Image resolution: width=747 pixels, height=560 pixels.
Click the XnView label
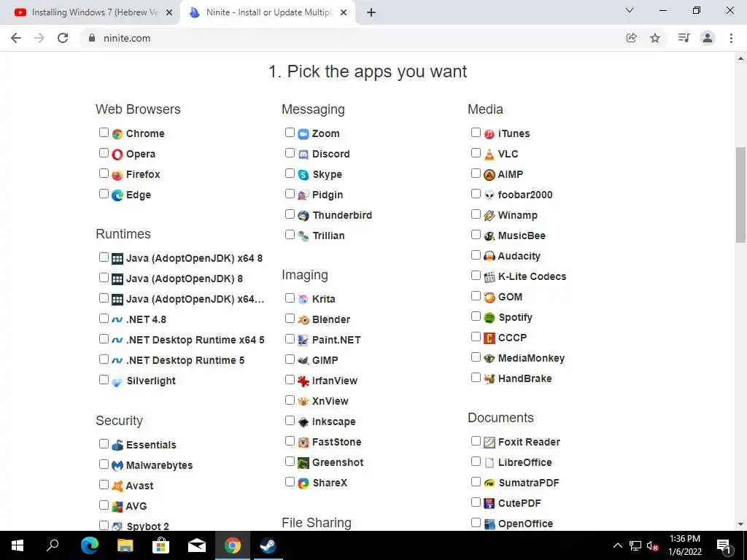330,402
